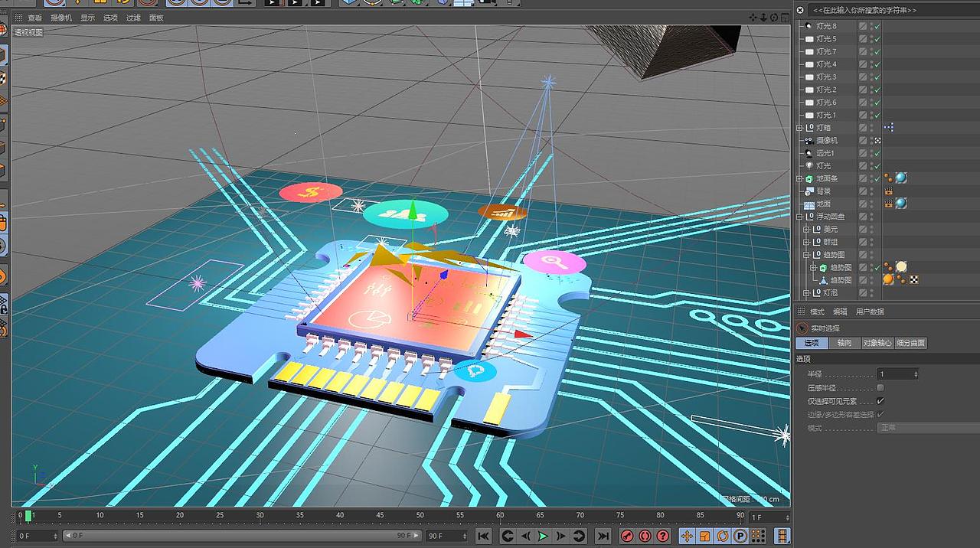Screen dimensions: 980x548
Task: Go to start of animation
Action: [483, 536]
